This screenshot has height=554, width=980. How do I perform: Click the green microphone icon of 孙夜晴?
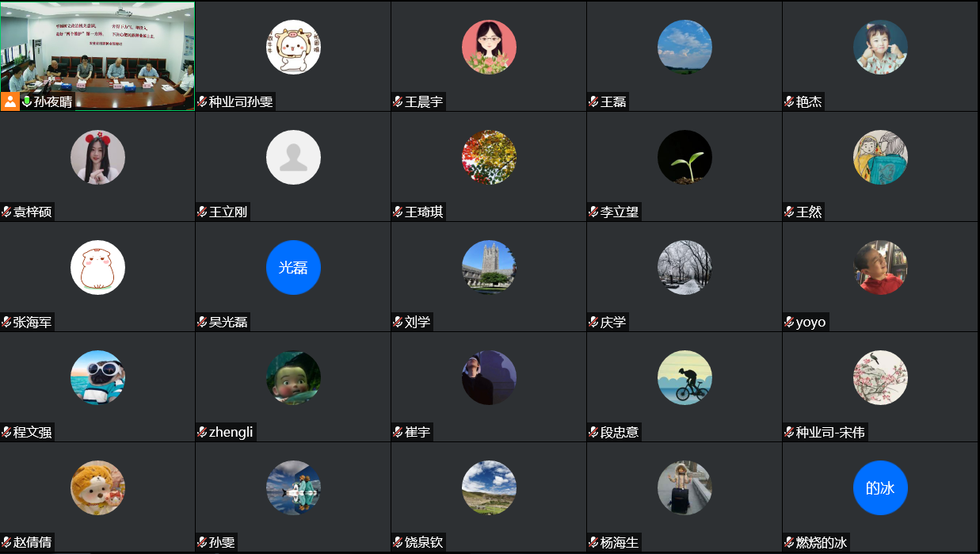[27, 101]
